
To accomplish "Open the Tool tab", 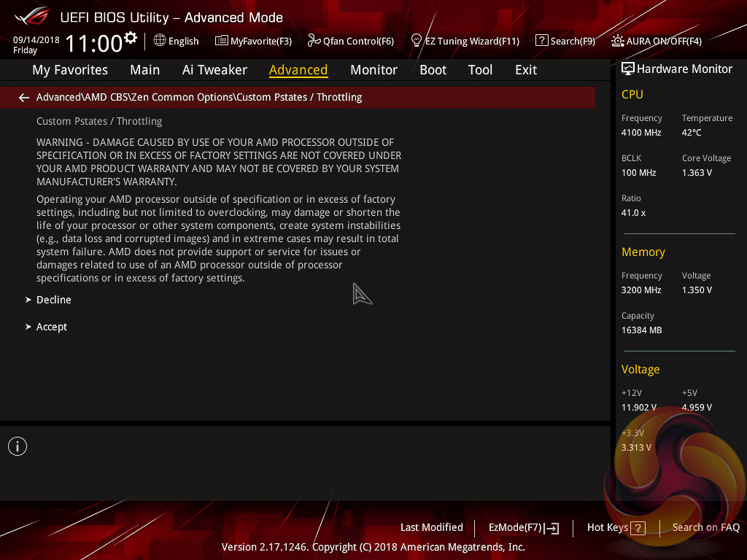I will pos(480,70).
